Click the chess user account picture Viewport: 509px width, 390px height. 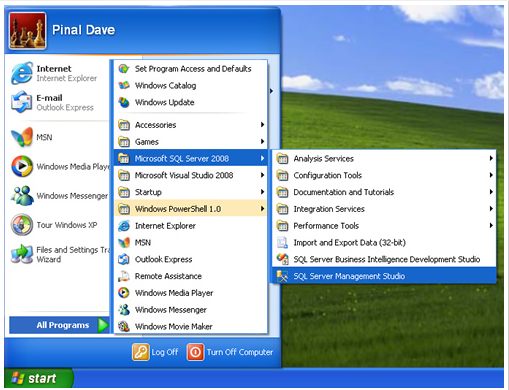point(27,31)
